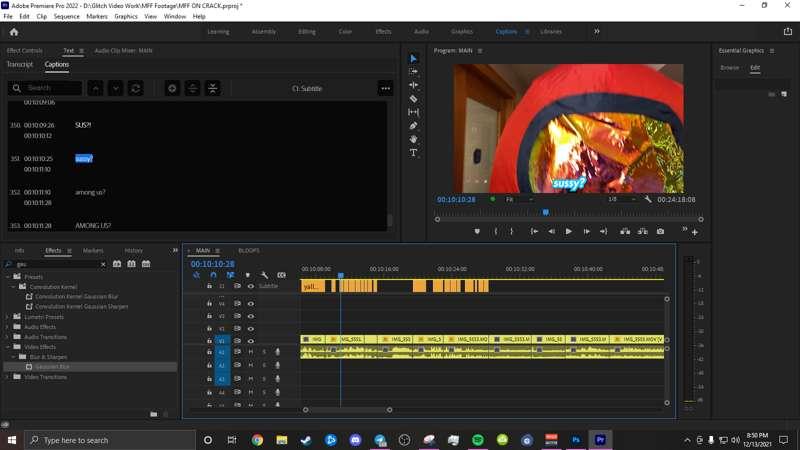The image size is (800, 450).
Task: Click the Home icon in workspace bar
Action: (14, 32)
